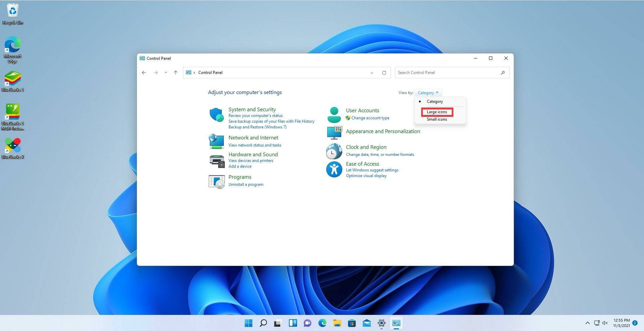The image size is (644, 331).
Task: Select Category in View by menu
Action: (440, 101)
